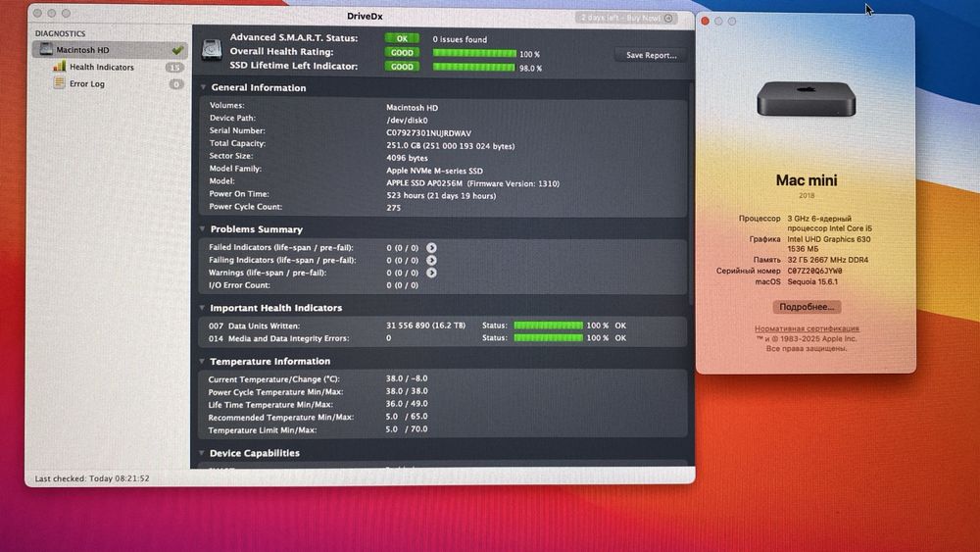Viewport: 980px width, 552px height.
Task: Collapse the General Information section
Action: 203,87
